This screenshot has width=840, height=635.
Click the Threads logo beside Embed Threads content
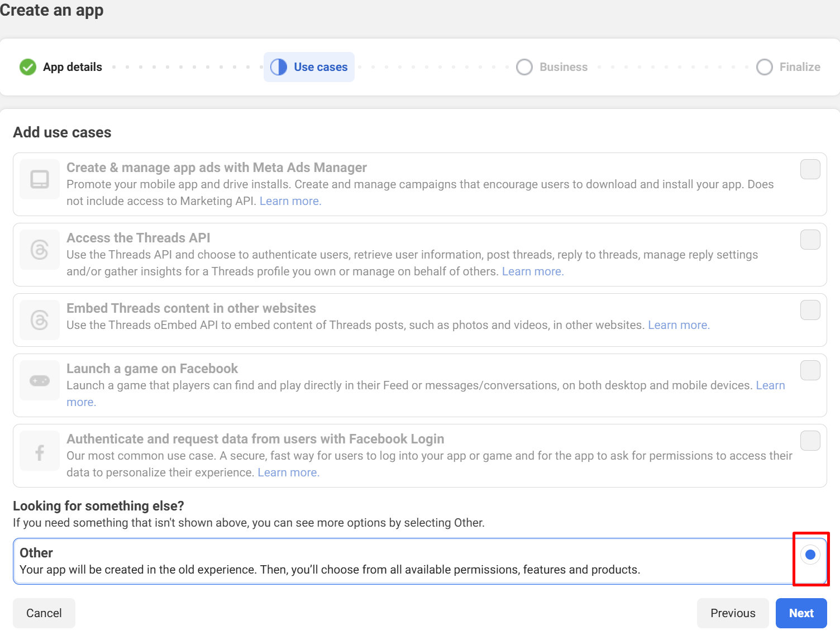(40, 320)
